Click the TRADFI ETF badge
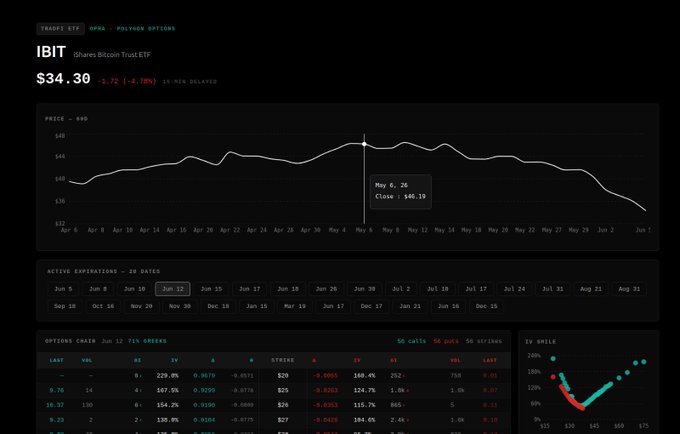This screenshot has width=680, height=434. point(60,29)
